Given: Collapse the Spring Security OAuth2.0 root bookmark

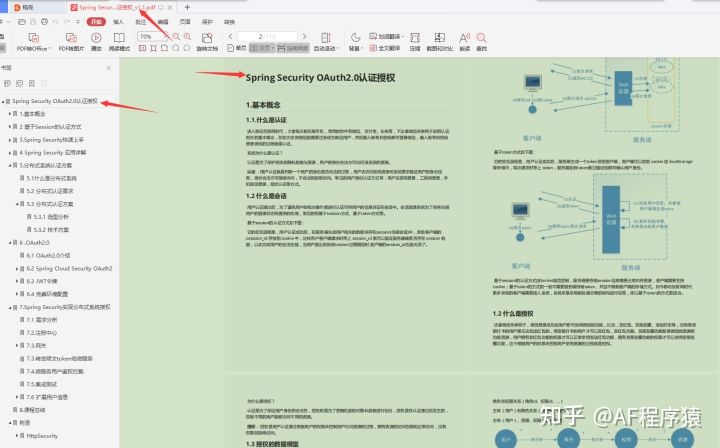Looking at the screenshot, I should 3,101.
